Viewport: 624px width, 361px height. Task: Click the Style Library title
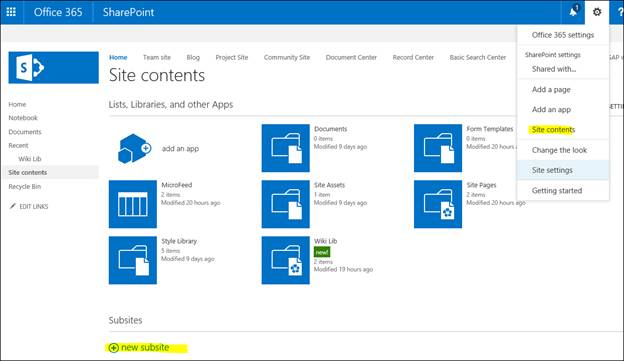point(179,241)
